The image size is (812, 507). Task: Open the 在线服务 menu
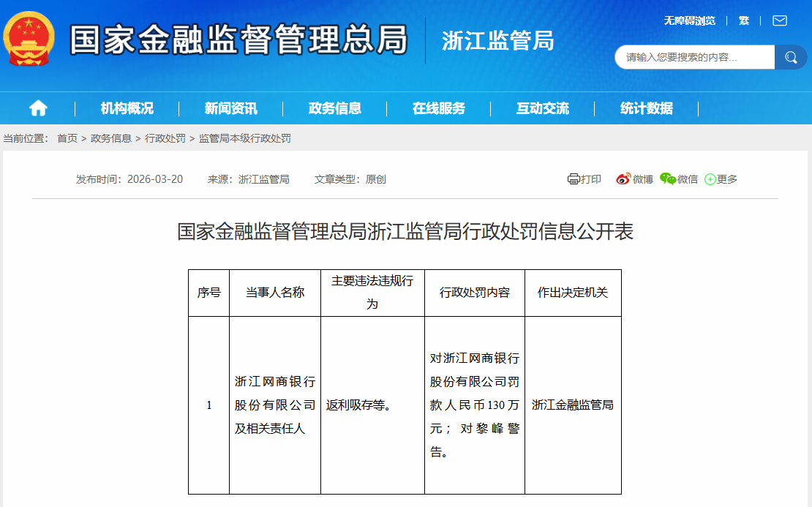[x=439, y=108]
